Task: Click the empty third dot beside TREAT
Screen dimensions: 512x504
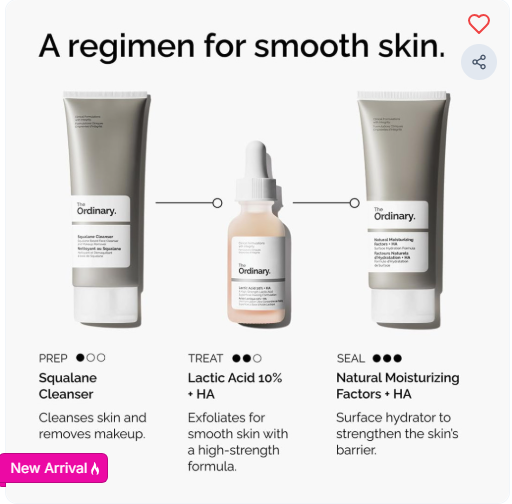Action: pyautogui.click(x=257, y=358)
